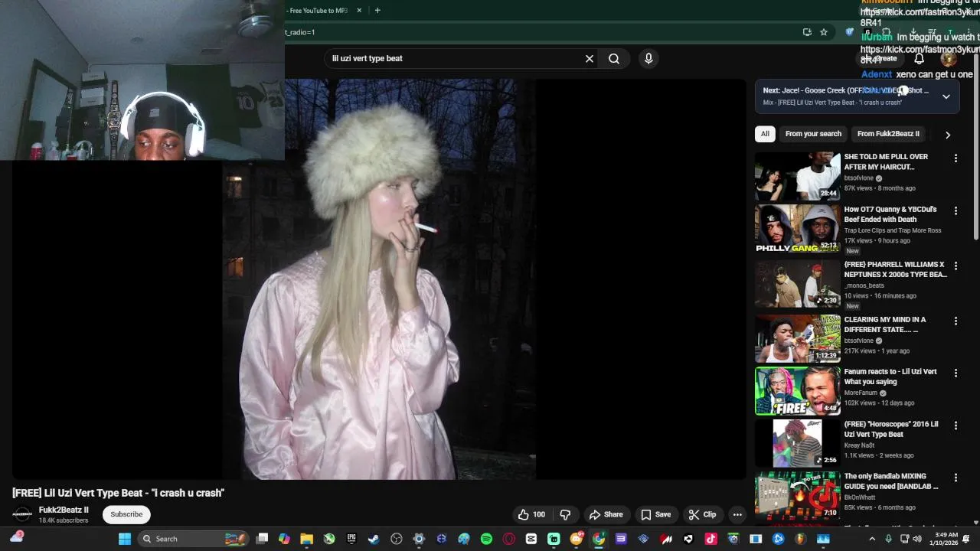Open the btsofvlone channel under CLEARING MY MIND
980x551 pixels.
click(859, 341)
